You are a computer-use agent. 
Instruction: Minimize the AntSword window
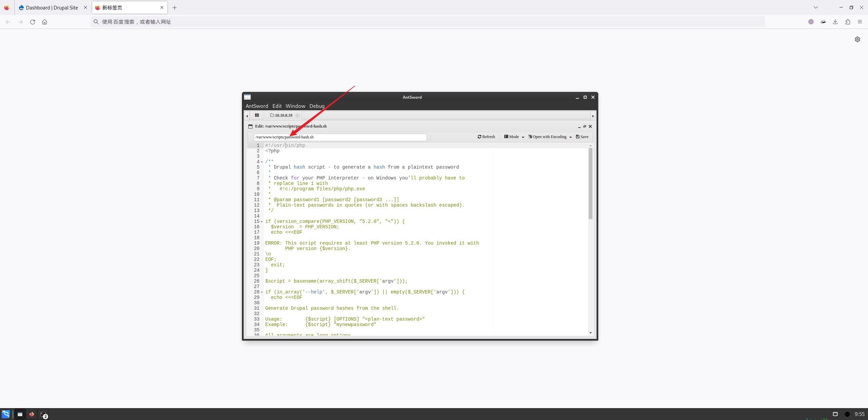(x=577, y=97)
